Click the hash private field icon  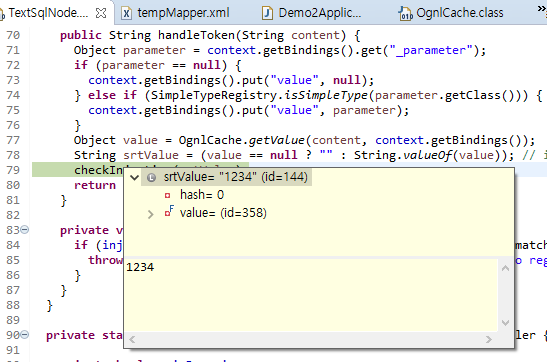167,195
